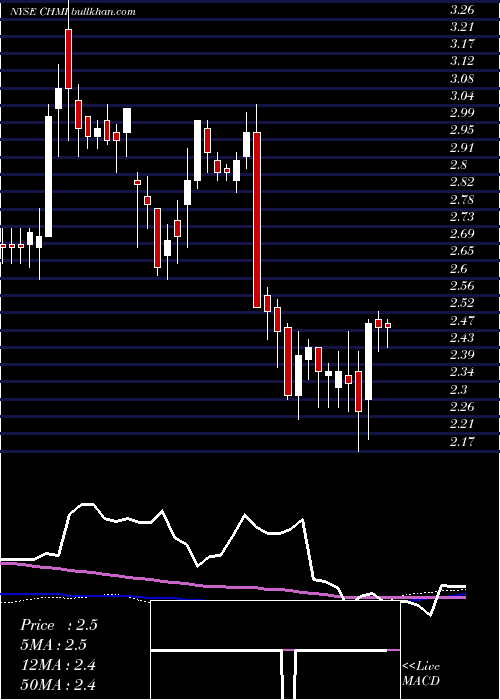Click the 2.69 price axis label
The height and width of the screenshot is (700, 500).
pos(462,234)
